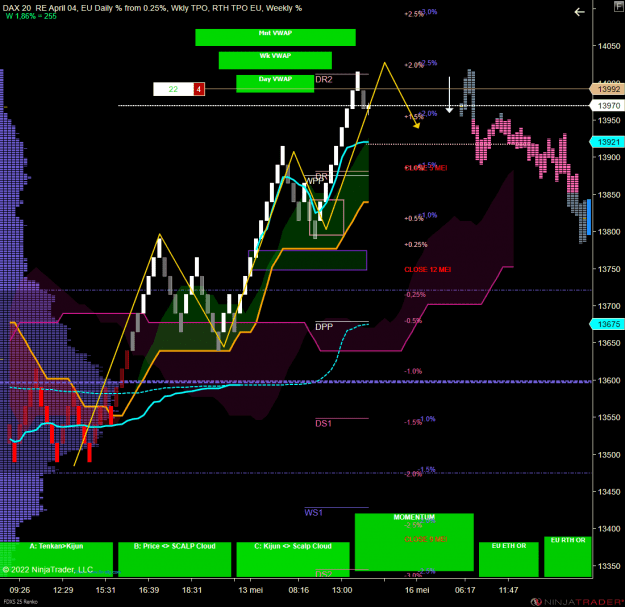Click the 09:26 time axis label
The width and height of the screenshot is (625, 607).
click(x=20, y=590)
